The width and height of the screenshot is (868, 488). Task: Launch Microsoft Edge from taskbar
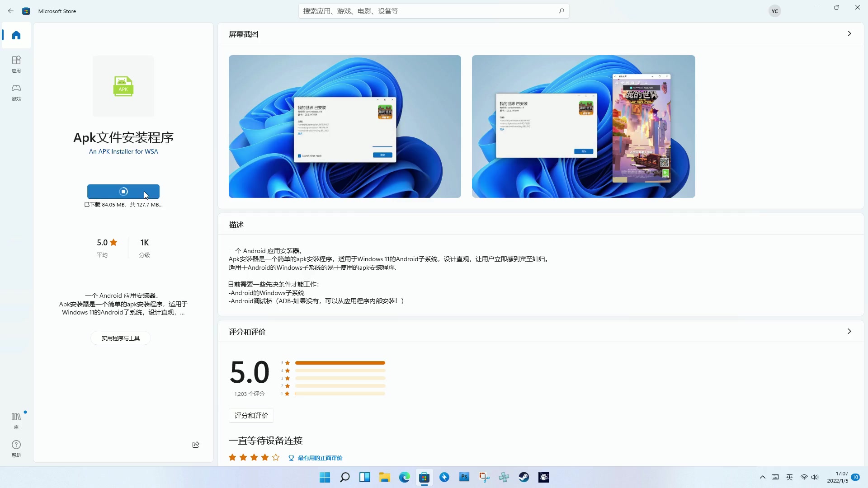point(405,477)
